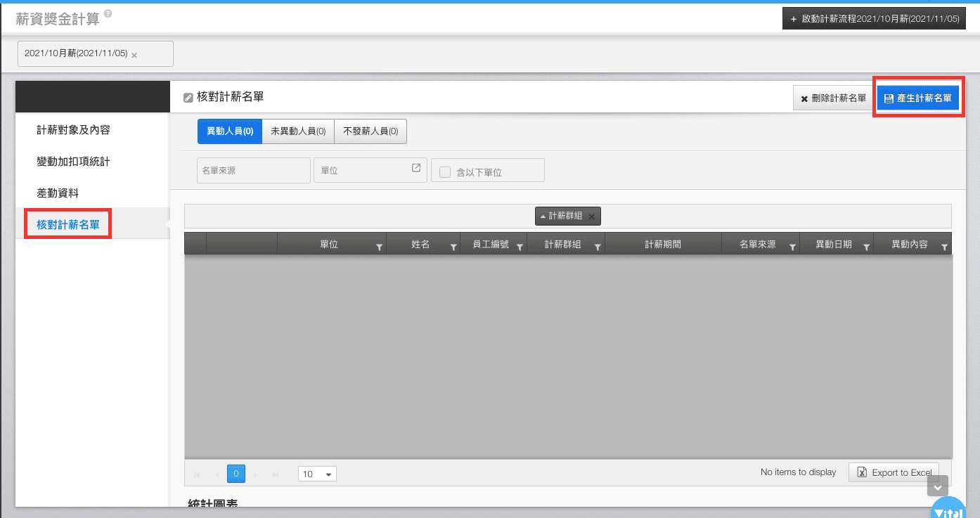This screenshot has width=980, height=518.
Task: Click the 刪除計薪名單 button
Action: (833, 98)
